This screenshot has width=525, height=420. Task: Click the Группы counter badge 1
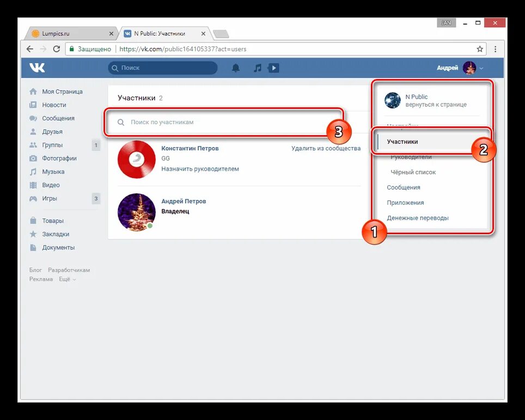click(96, 145)
